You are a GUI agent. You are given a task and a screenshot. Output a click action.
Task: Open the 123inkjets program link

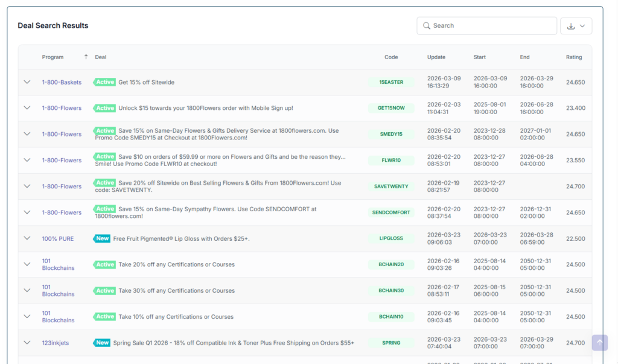tap(56, 343)
